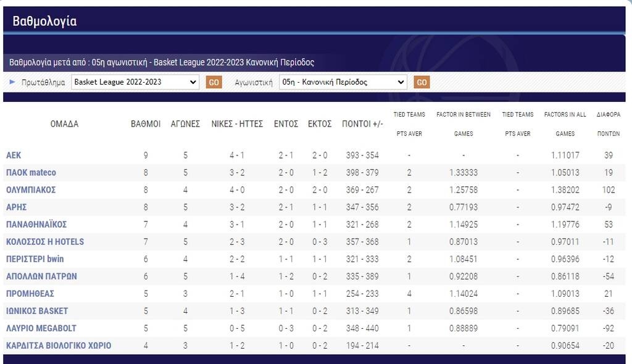632x364 pixels.
Task: Open the Πρωτάθλημα Basket League 2022-2023 dropdown
Action: click(x=135, y=82)
